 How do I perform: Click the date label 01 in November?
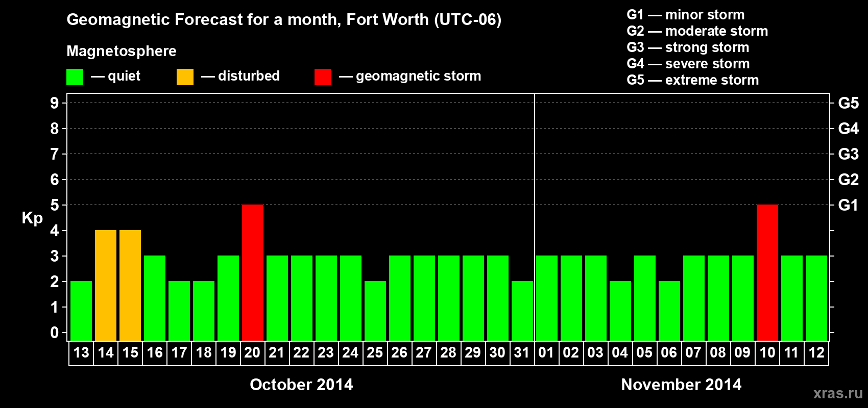pyautogui.click(x=547, y=352)
